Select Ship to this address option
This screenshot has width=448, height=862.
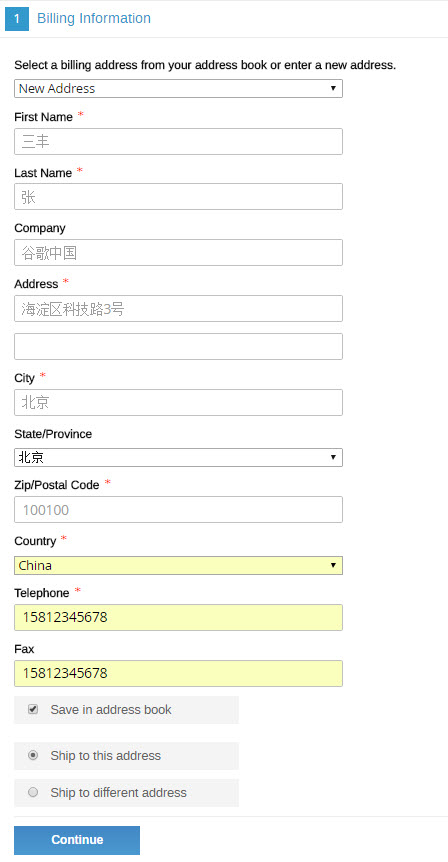pos(33,755)
